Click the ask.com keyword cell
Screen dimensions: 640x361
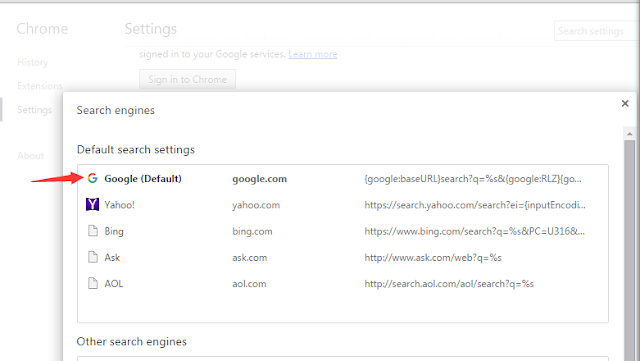click(249, 257)
